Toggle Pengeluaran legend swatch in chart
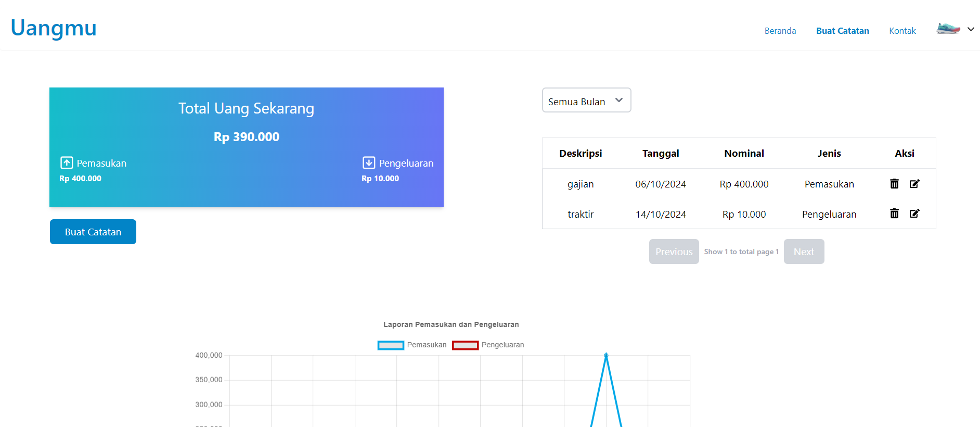This screenshot has width=980, height=427. pos(465,345)
